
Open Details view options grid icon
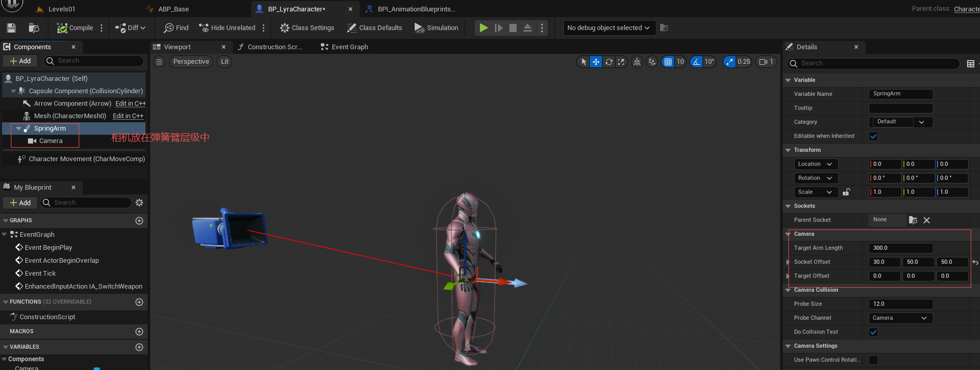(x=971, y=64)
